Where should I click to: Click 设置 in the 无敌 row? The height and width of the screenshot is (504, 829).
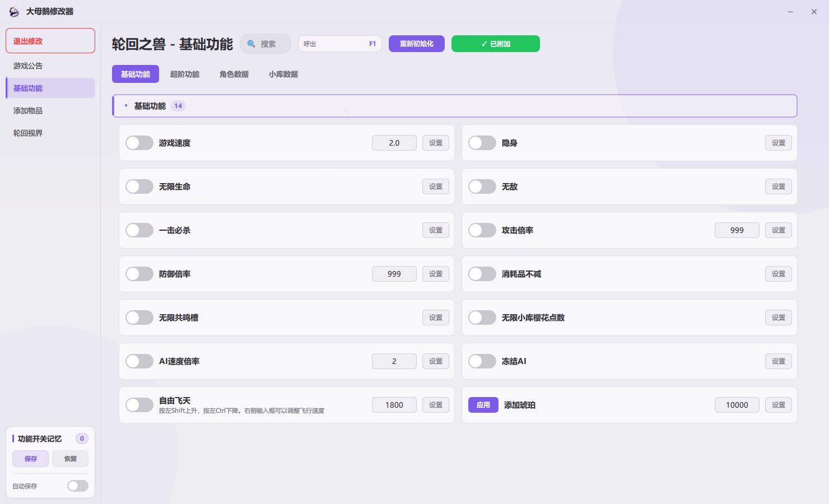pyautogui.click(x=779, y=186)
